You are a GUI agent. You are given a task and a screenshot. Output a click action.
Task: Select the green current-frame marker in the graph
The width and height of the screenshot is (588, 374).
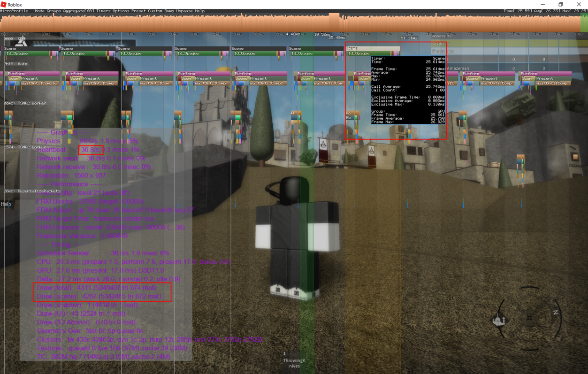tap(585, 23)
